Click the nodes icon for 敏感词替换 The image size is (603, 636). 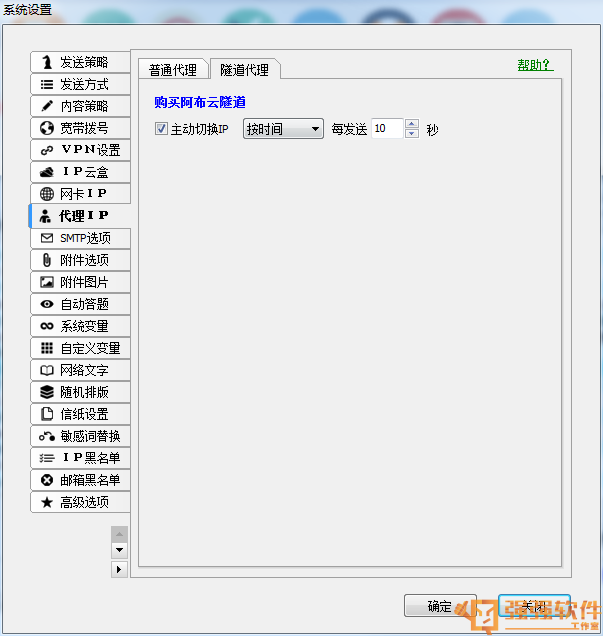pos(47,436)
